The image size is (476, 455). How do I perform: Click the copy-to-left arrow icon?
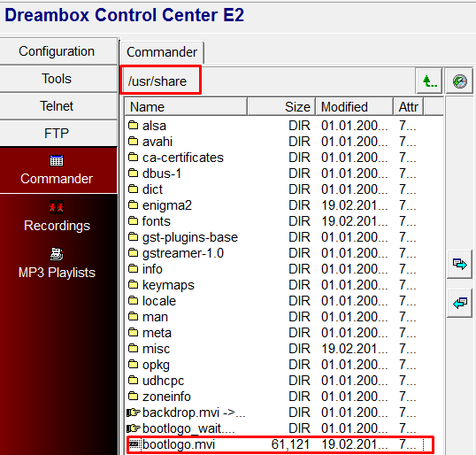coord(459,303)
